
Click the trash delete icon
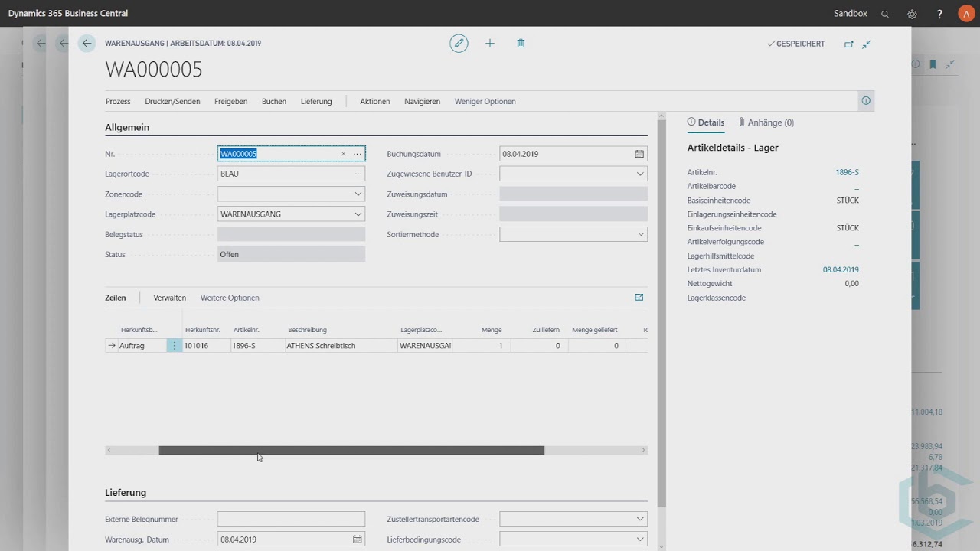[521, 44]
